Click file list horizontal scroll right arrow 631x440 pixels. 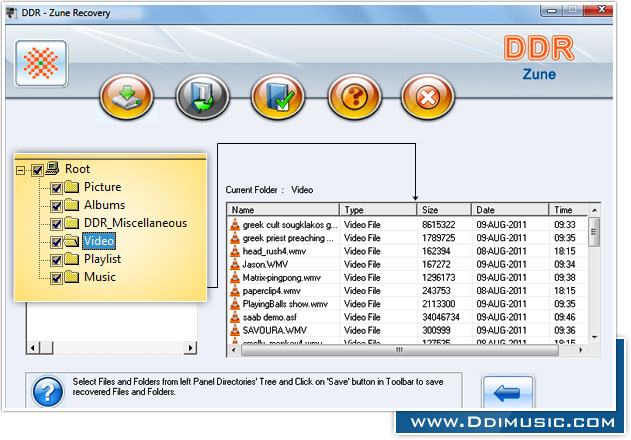click(581, 350)
